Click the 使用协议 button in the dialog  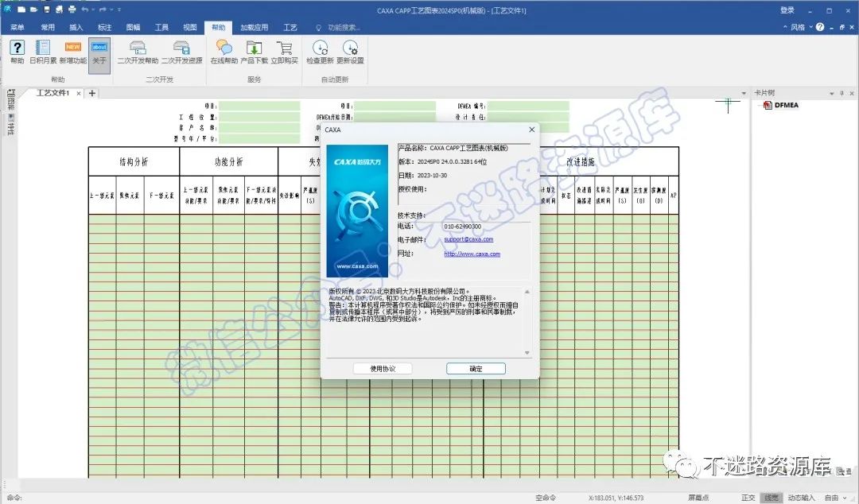[383, 369]
